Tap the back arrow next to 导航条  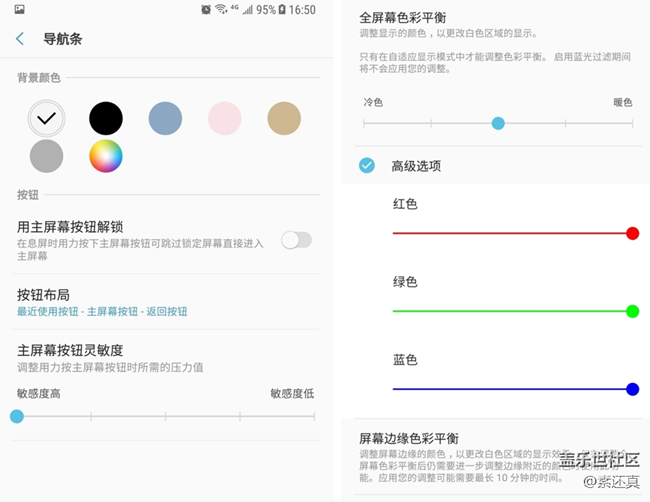tap(20, 39)
